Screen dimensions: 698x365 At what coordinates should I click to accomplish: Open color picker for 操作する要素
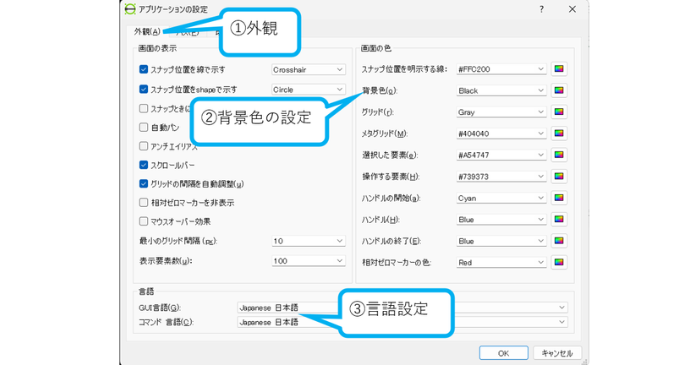point(559,176)
